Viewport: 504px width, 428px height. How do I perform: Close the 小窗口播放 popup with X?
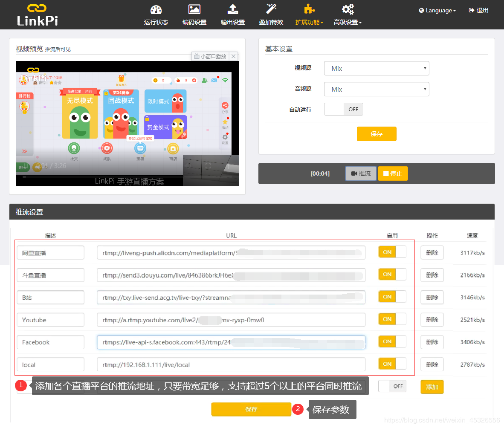click(234, 56)
